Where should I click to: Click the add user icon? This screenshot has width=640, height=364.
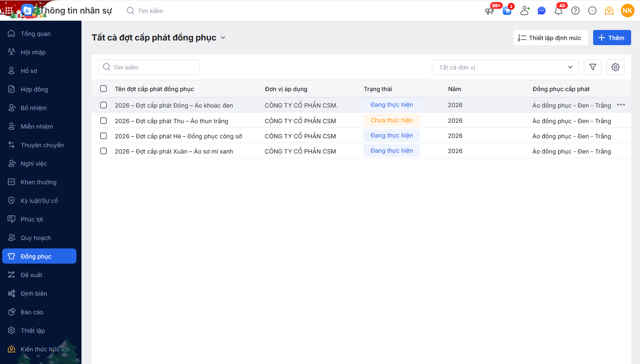(x=525, y=11)
